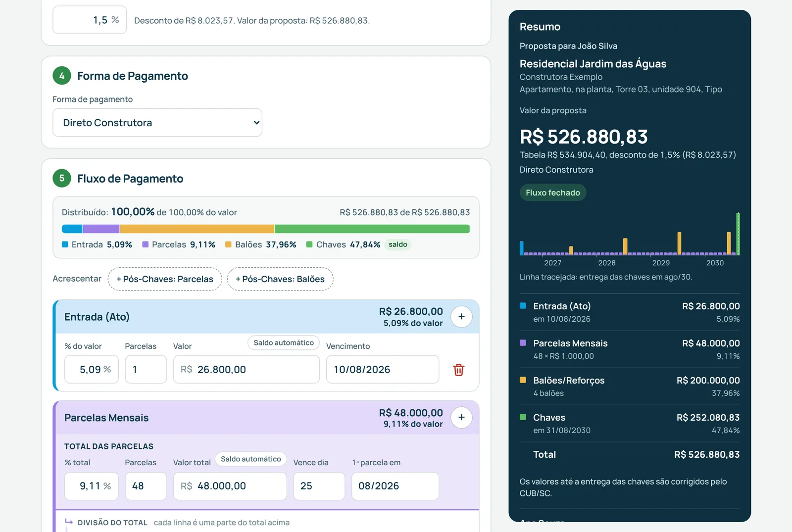The height and width of the screenshot is (532, 792).
Task: Change Parcelas Mensais count field showing 48
Action: tap(146, 486)
